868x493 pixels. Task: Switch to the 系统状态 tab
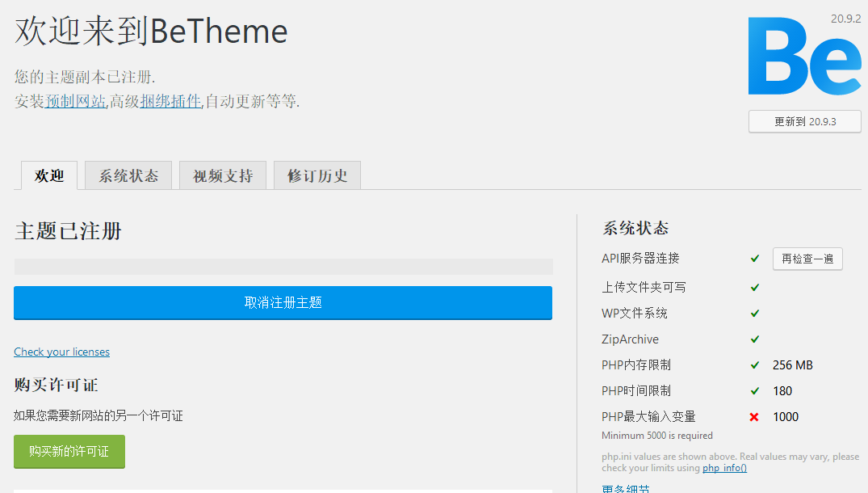pos(128,175)
